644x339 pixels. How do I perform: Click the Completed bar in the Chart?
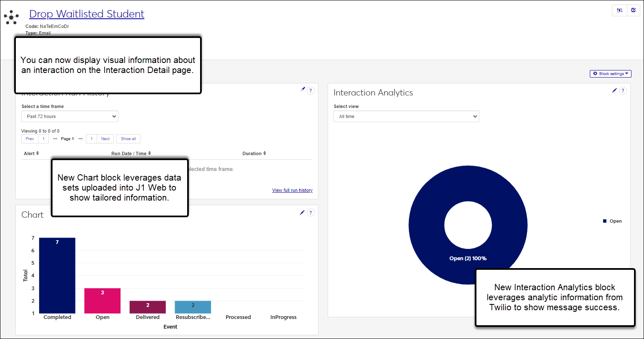57,276
